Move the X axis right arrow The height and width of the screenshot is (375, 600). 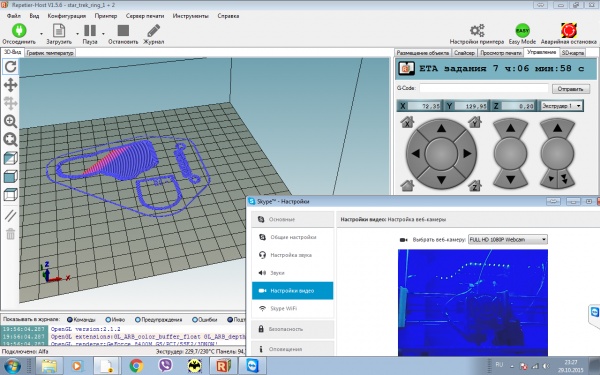pos(467,153)
